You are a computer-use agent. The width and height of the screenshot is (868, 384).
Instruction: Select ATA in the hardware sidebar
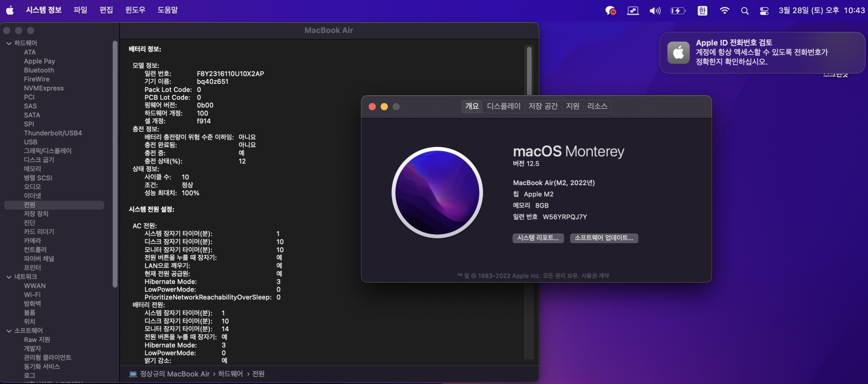[30, 53]
